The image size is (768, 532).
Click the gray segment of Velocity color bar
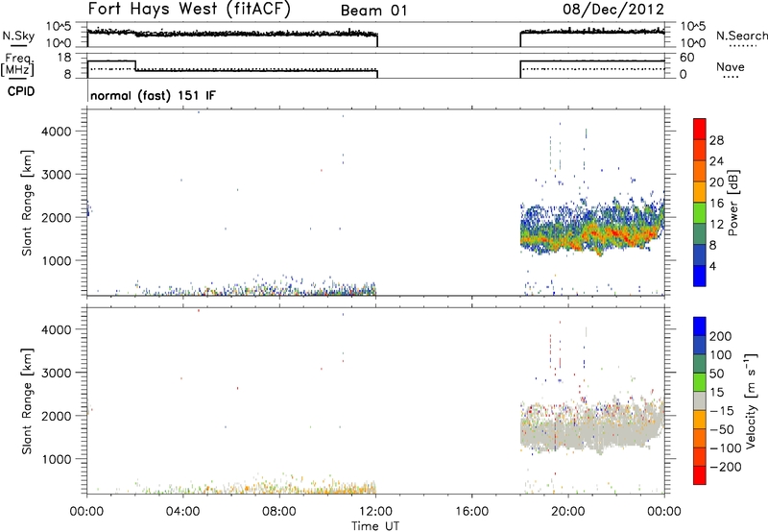(x=700, y=400)
